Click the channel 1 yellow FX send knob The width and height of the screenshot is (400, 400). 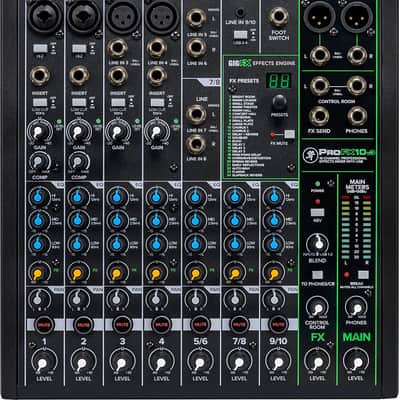tap(38, 273)
